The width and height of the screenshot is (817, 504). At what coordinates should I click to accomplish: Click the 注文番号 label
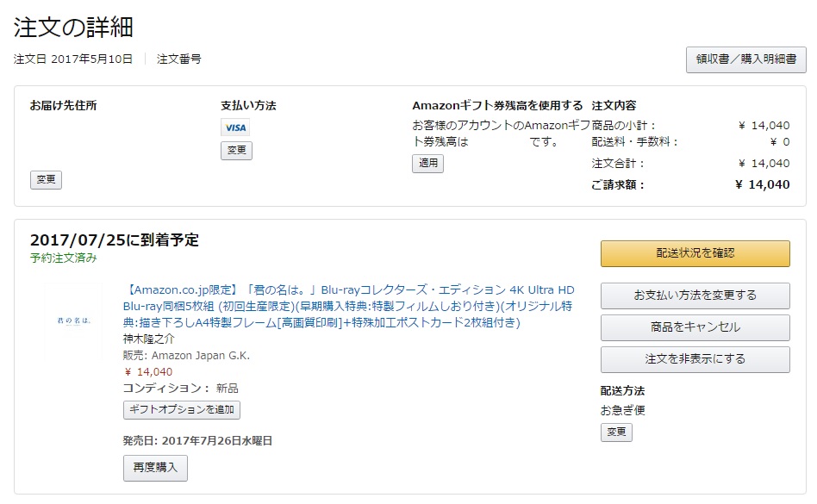[x=178, y=59]
